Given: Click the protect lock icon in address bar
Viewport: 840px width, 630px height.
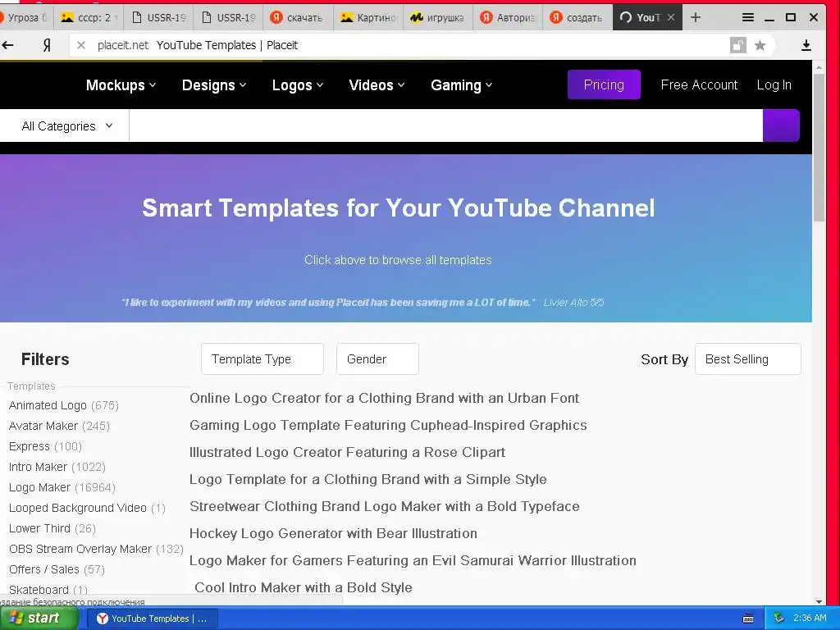Looking at the screenshot, I should coord(737,46).
